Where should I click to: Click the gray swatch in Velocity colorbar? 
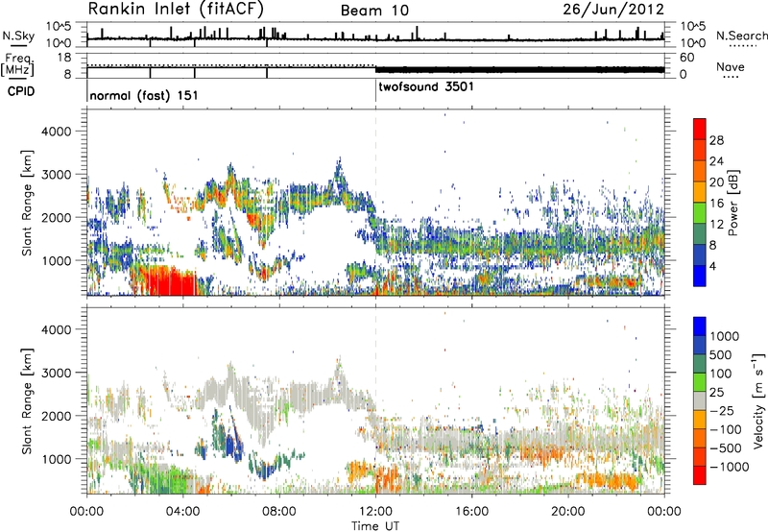point(700,401)
